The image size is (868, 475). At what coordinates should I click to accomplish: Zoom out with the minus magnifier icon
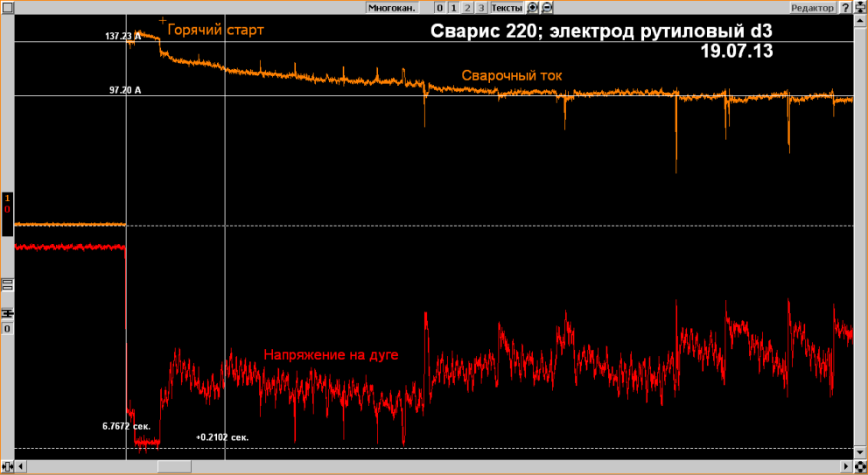(546, 8)
